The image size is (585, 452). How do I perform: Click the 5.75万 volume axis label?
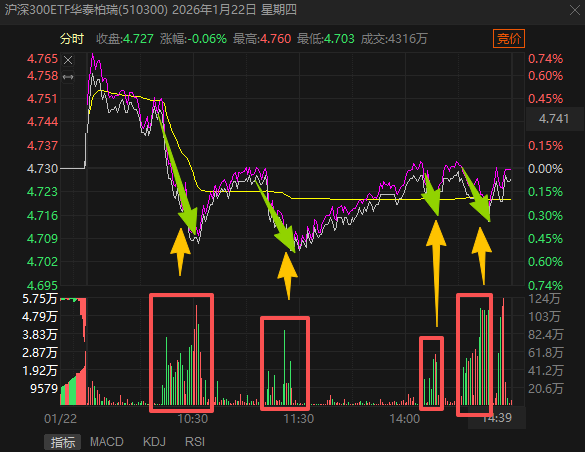point(40,299)
